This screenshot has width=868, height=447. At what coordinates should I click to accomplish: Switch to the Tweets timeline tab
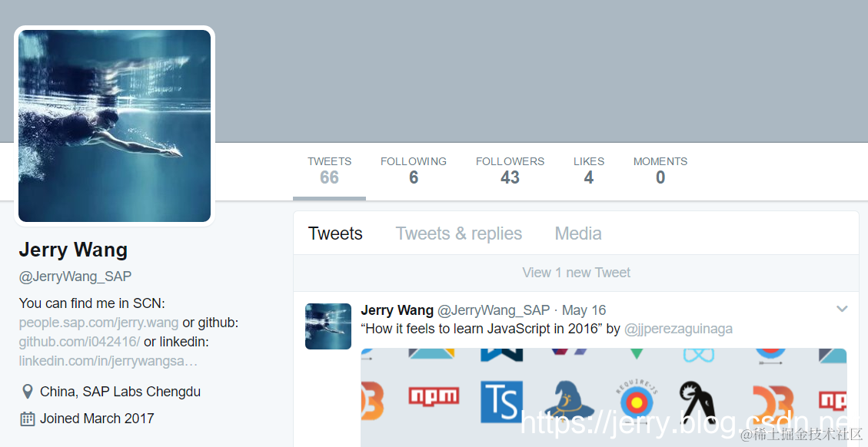tap(335, 233)
